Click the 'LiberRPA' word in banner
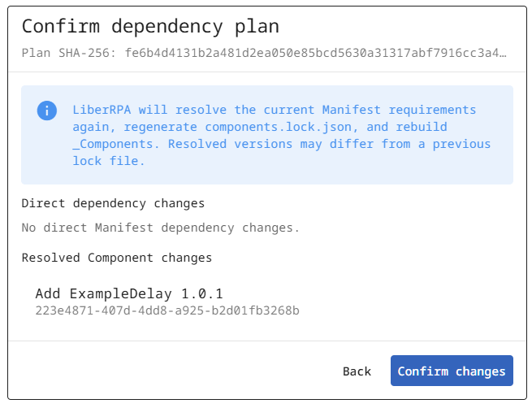The height and width of the screenshot is (408, 532). pyautogui.click(x=102, y=110)
